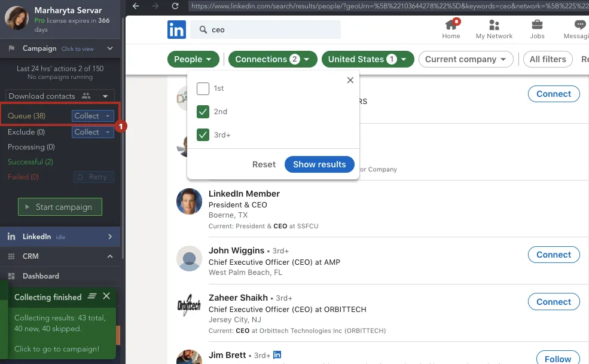
Task: Open Zaheer Shaikh name link
Action: coord(238,298)
